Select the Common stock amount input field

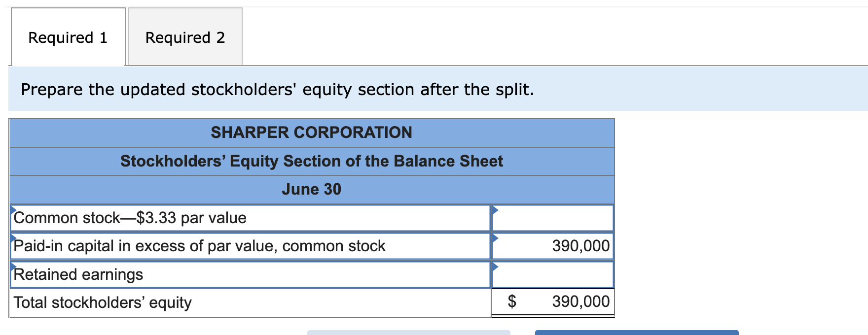click(x=553, y=218)
